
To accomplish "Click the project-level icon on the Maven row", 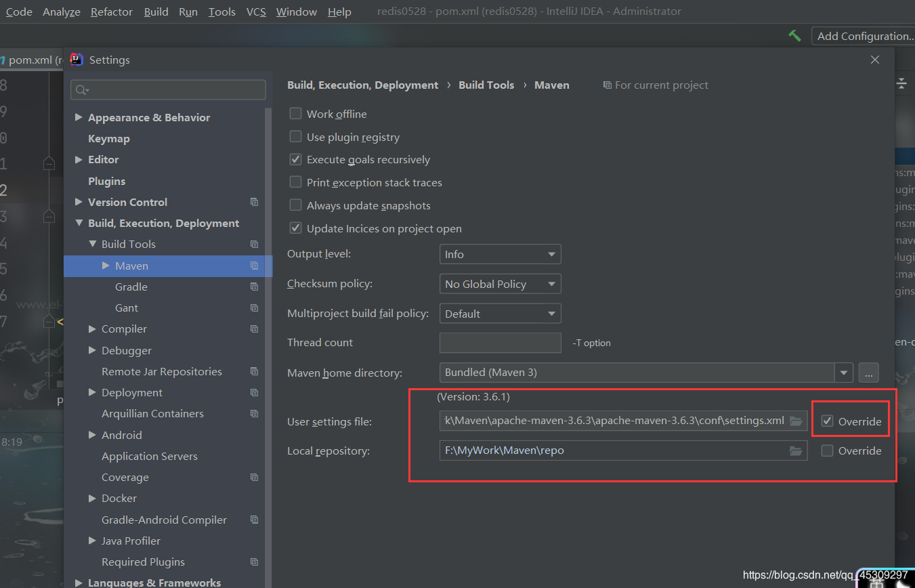I will [x=254, y=266].
